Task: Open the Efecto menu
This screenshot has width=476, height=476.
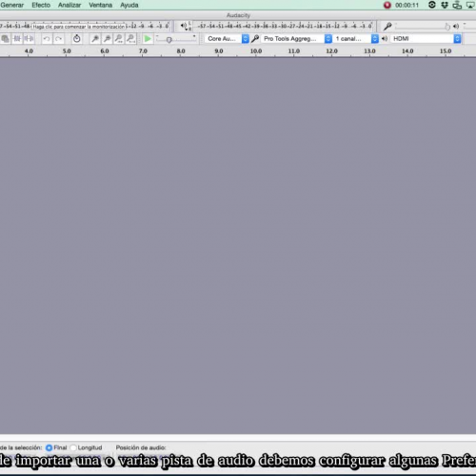Action: (41, 5)
